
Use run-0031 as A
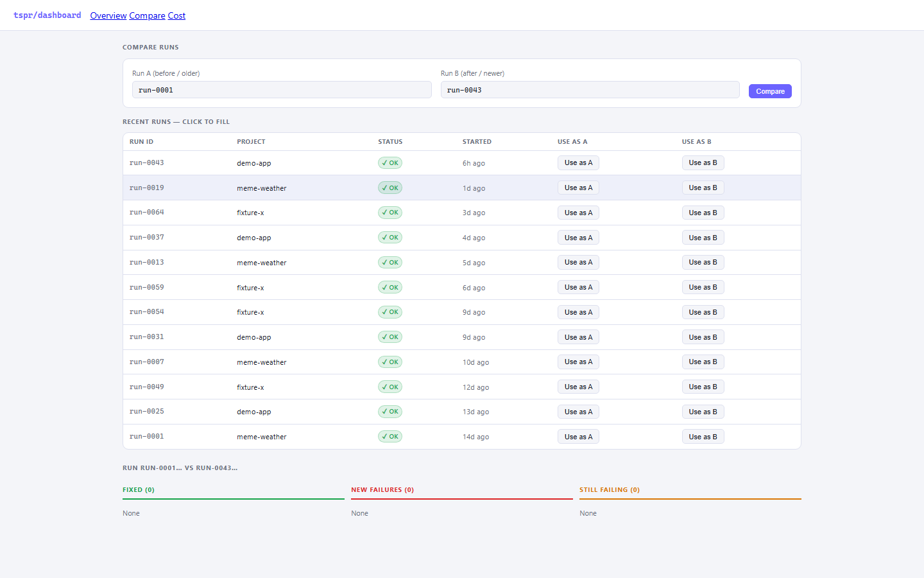tap(578, 337)
